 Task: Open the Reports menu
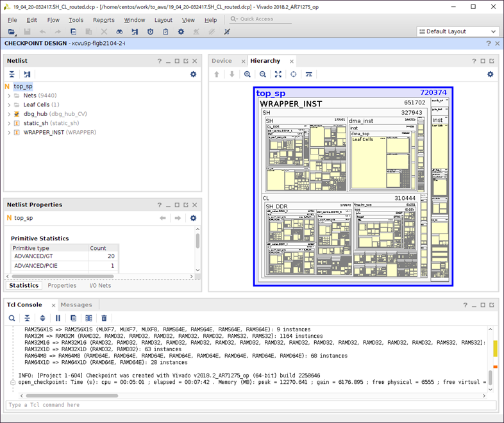tap(104, 20)
